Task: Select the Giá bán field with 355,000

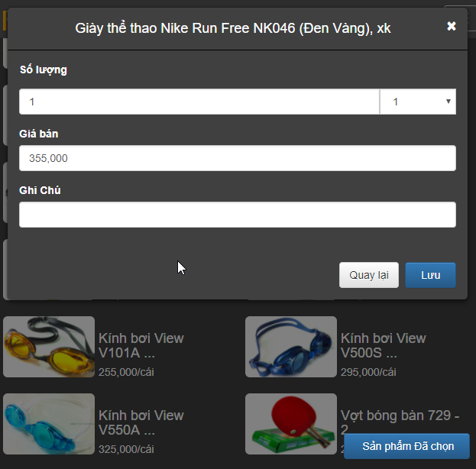Action: click(x=238, y=158)
